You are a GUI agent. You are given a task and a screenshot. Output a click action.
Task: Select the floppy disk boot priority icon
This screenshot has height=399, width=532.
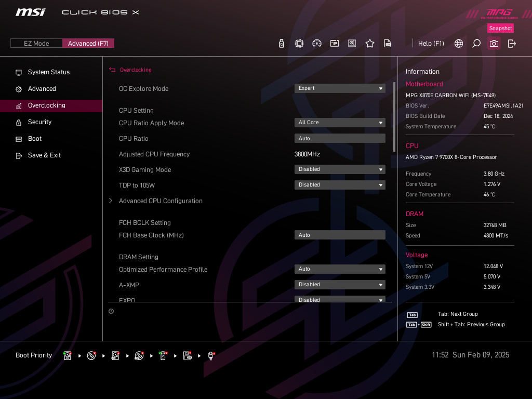[x=187, y=355]
